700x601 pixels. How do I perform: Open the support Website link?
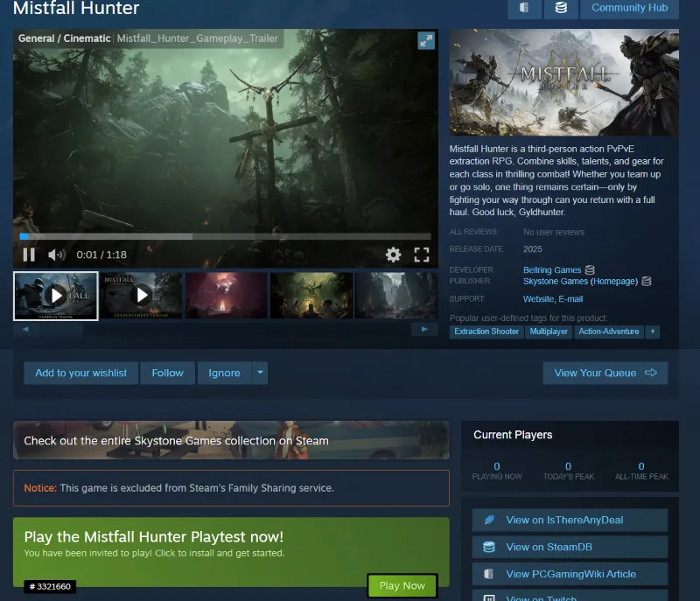538,299
